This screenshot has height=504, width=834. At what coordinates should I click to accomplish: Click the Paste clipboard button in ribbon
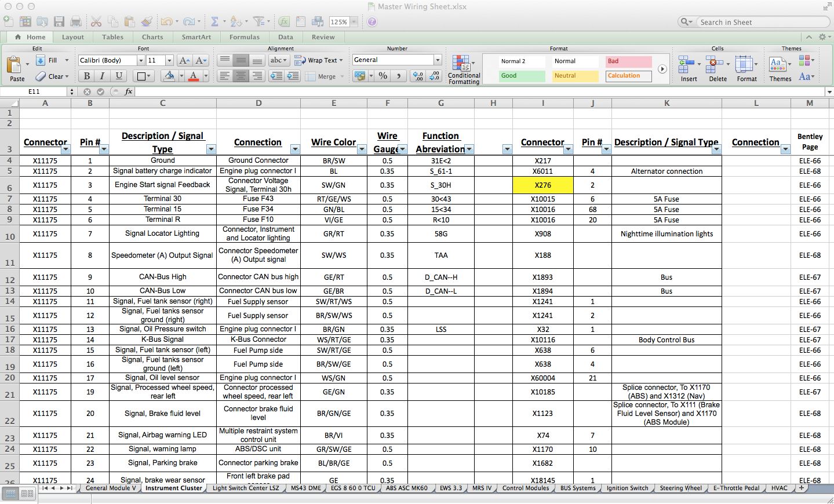(16, 68)
